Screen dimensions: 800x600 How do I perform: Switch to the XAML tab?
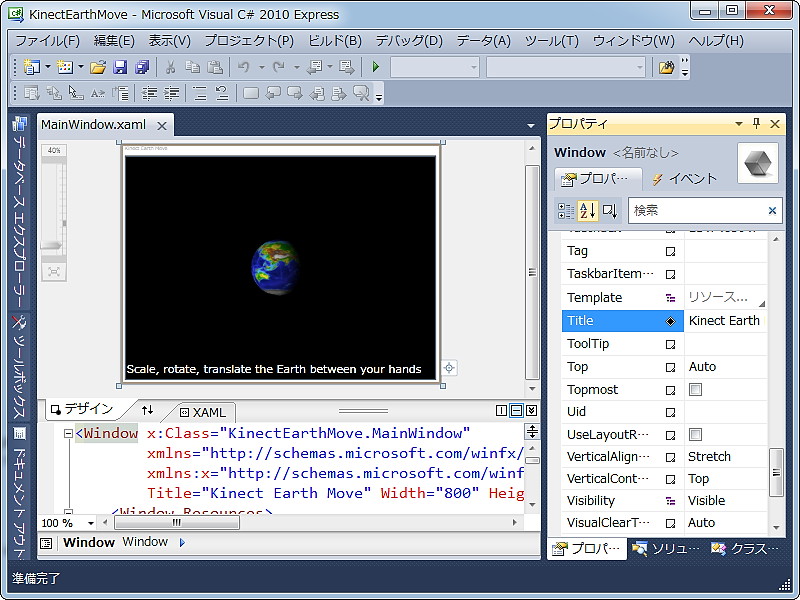(x=204, y=412)
